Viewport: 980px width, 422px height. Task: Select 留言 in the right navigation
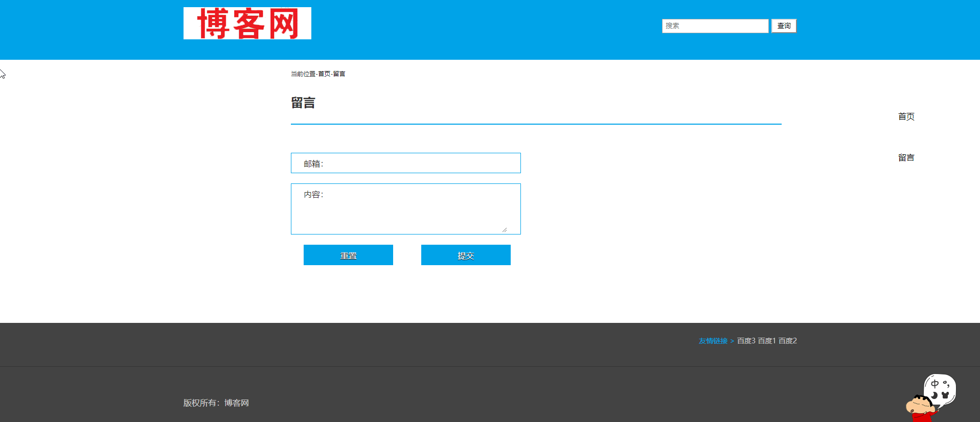point(906,158)
